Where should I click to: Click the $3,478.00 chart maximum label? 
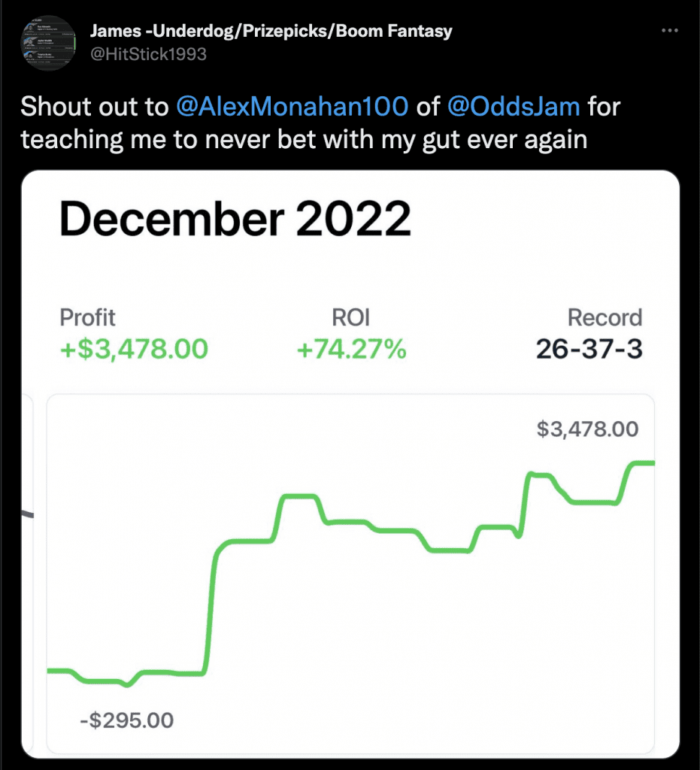(587, 429)
